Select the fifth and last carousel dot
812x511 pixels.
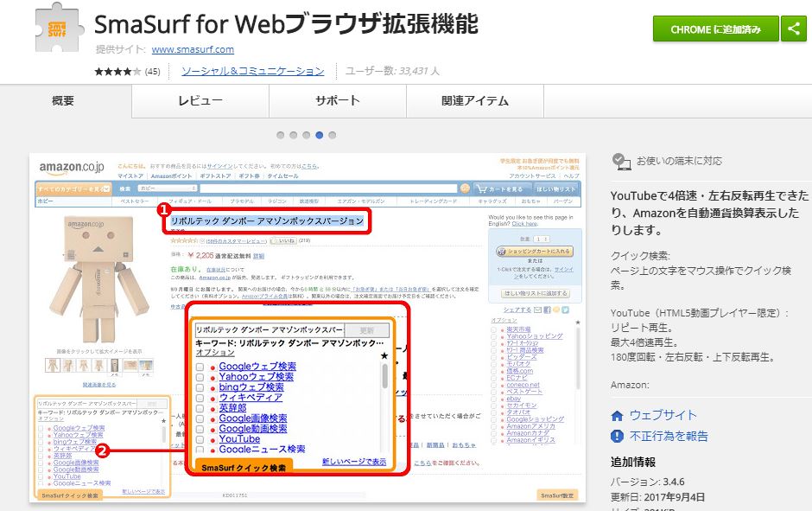(333, 135)
